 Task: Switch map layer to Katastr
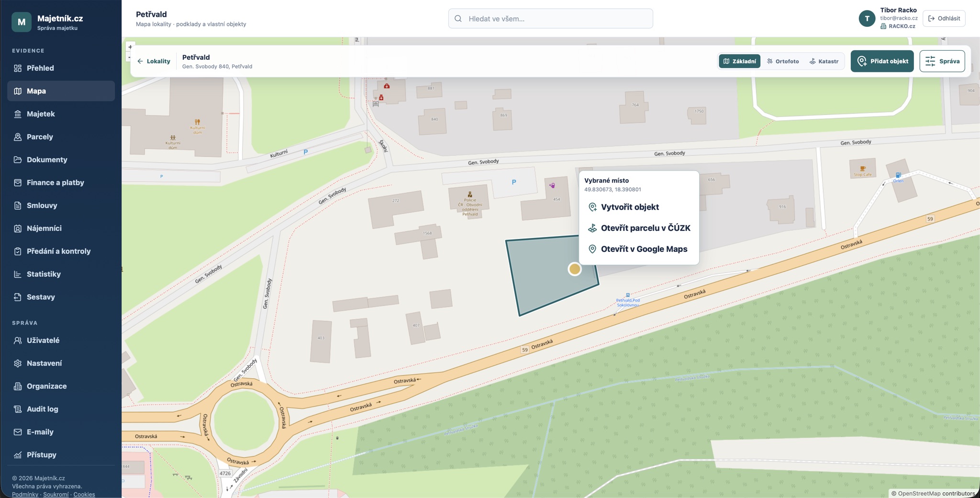pos(824,61)
